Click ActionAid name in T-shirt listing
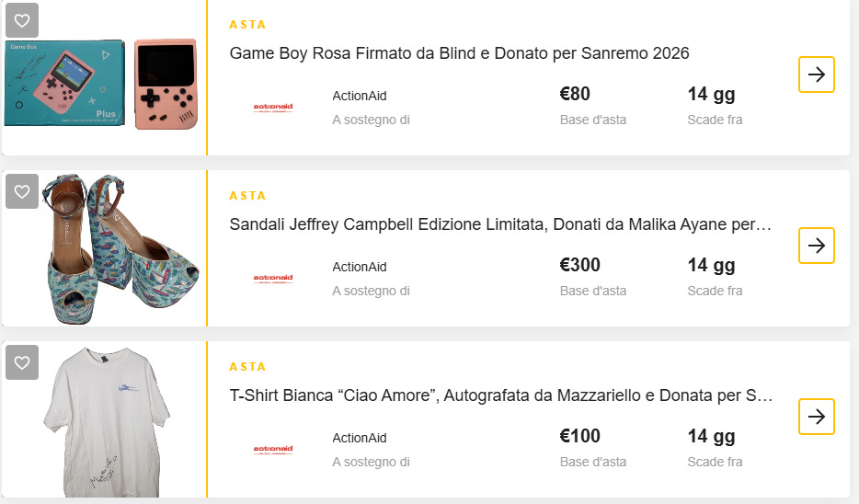The width and height of the screenshot is (859, 504). 360,438
